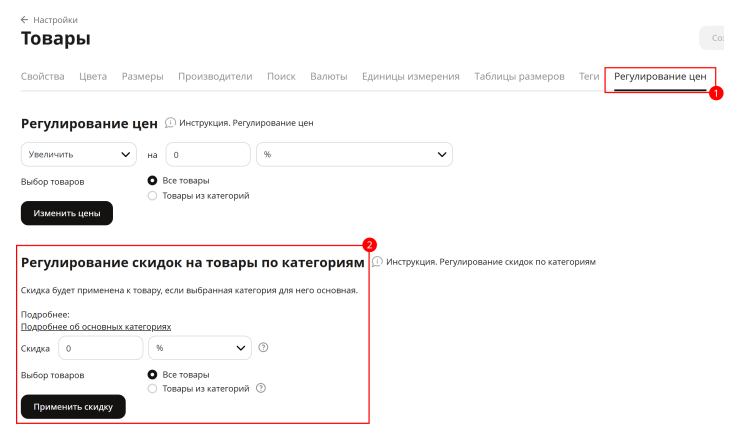Switch to the Таблицы размеров tab
This screenshot has width=740, height=440.
[519, 76]
